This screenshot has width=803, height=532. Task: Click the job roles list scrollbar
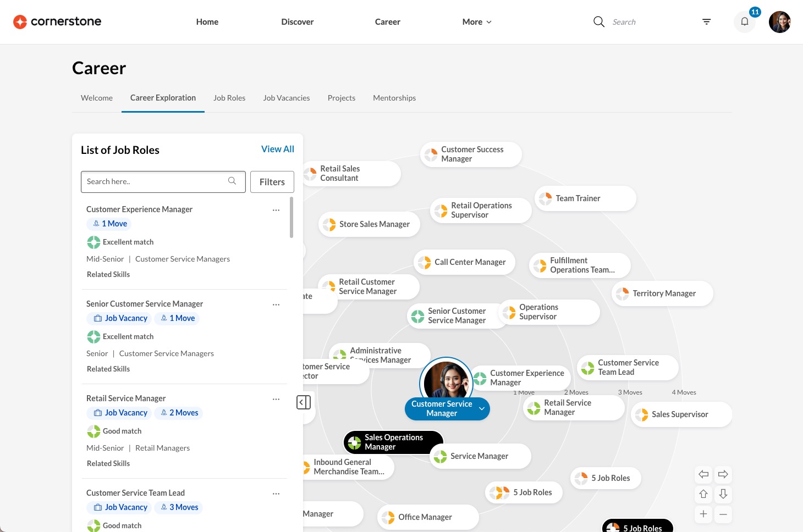[x=291, y=218]
